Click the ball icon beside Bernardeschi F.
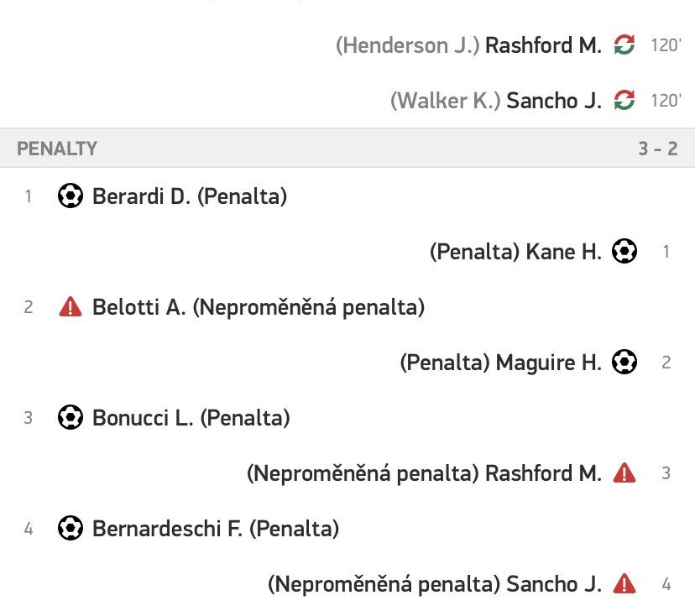The height and width of the screenshot is (616, 695). click(70, 528)
